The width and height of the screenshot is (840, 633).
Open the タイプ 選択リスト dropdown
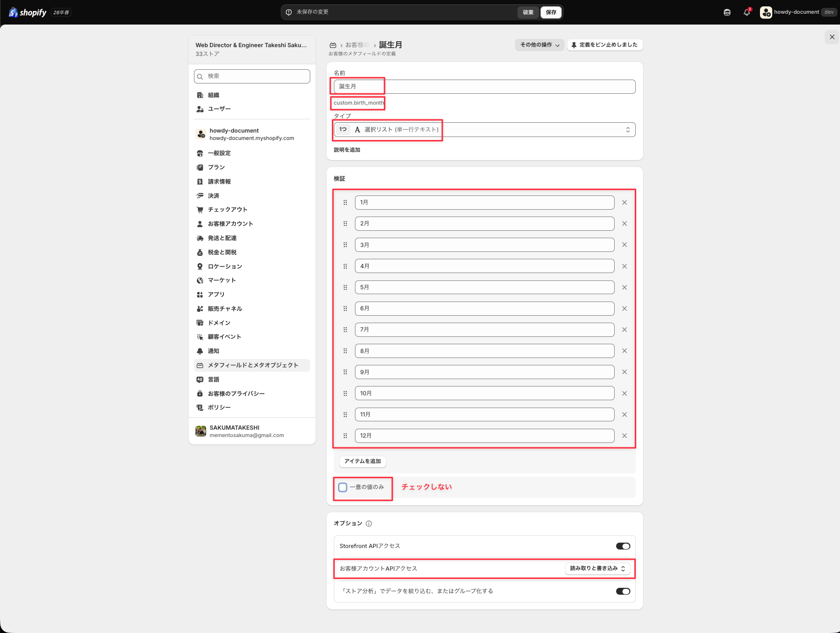pos(485,130)
